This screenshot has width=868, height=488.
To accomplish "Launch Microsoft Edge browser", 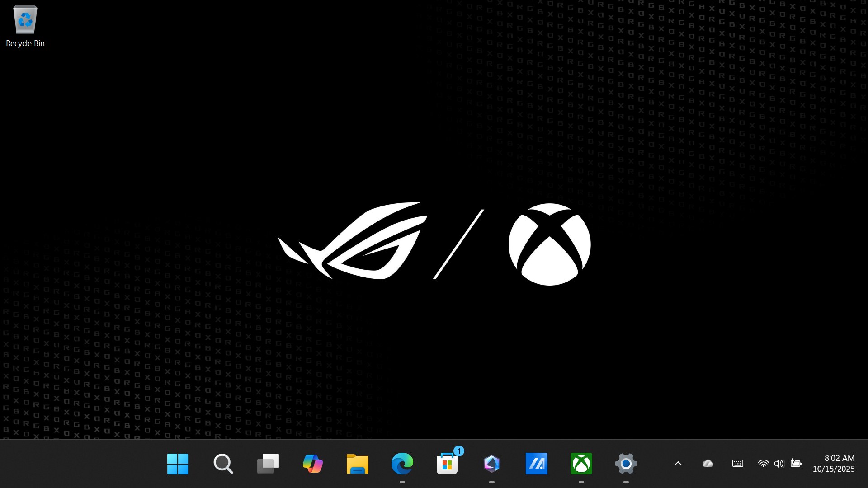I will (402, 464).
